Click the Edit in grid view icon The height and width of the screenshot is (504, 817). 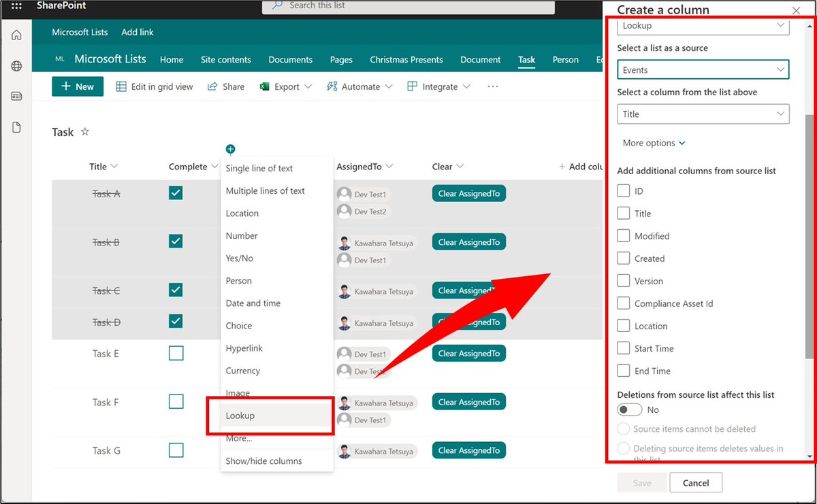click(121, 86)
